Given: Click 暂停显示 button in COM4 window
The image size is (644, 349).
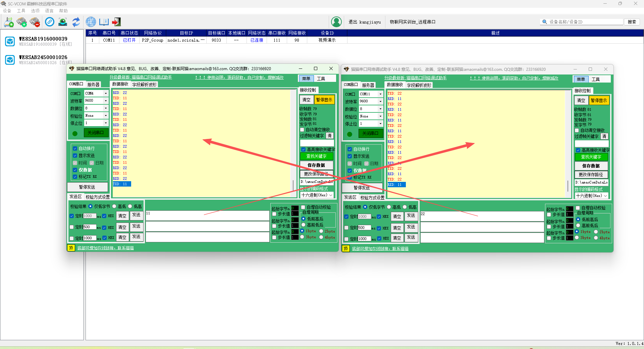Looking at the screenshot, I should tap(324, 100).
